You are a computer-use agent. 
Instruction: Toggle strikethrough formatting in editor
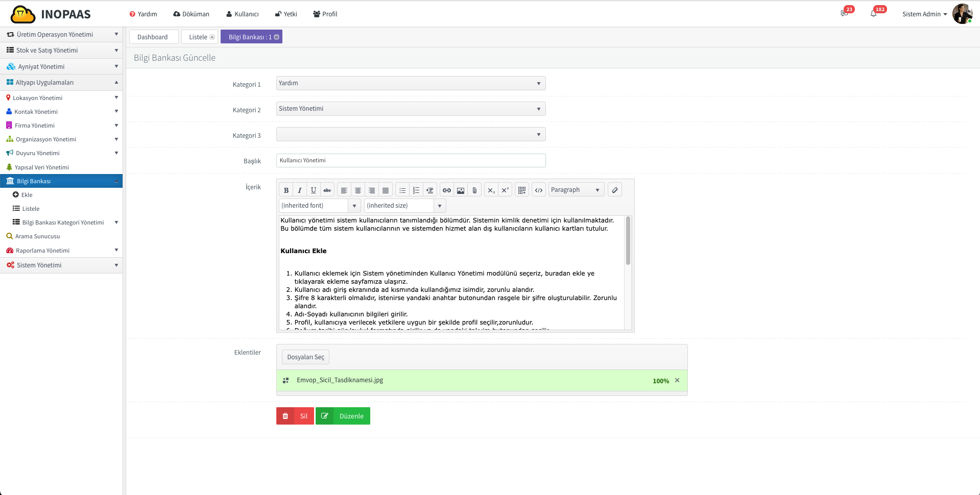327,190
